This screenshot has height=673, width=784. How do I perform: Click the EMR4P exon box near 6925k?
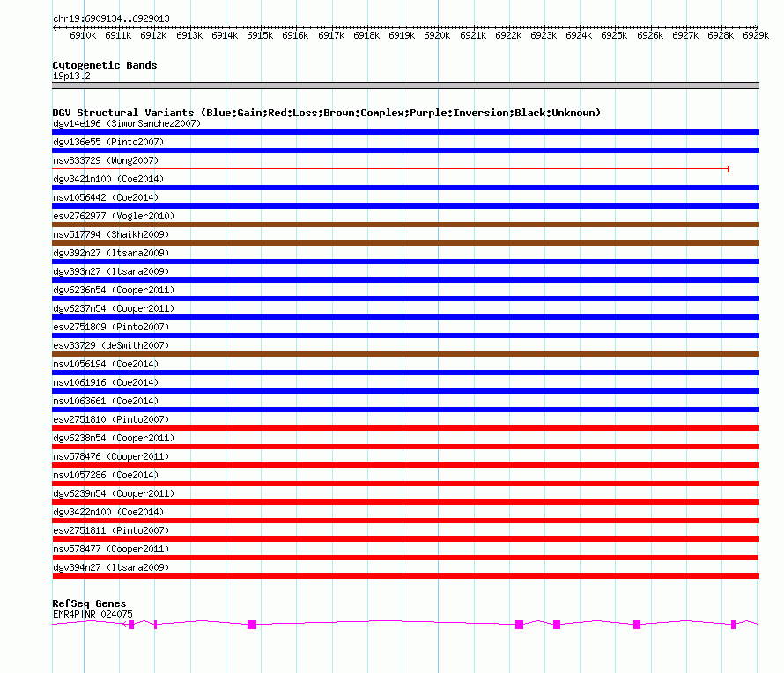pyautogui.click(x=637, y=625)
